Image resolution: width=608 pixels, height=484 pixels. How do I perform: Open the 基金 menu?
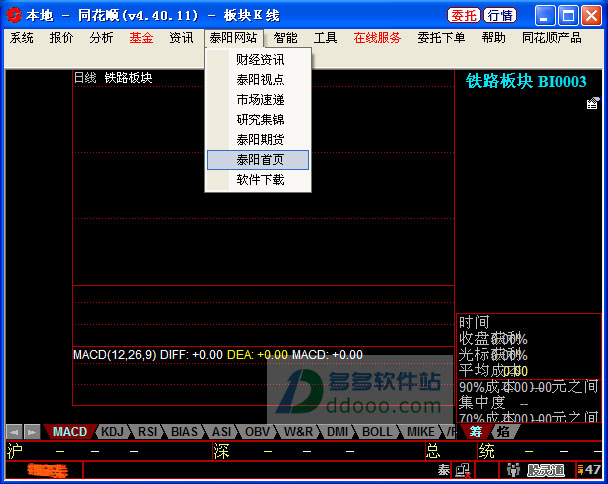(x=141, y=38)
